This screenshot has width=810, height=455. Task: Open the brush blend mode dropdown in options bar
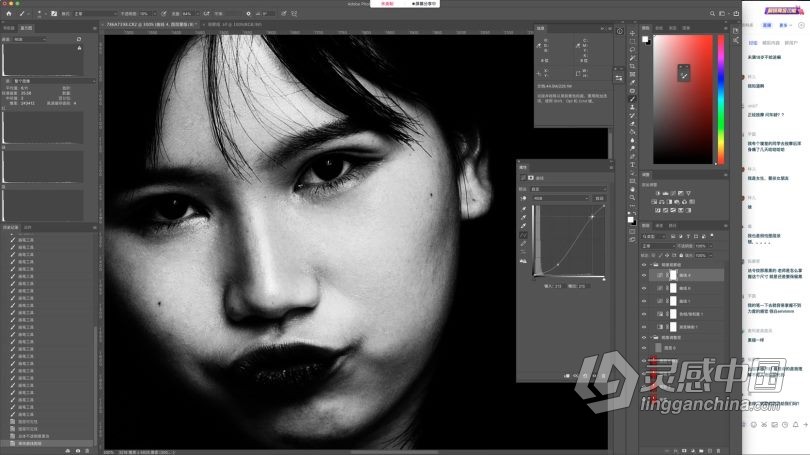(96, 13)
